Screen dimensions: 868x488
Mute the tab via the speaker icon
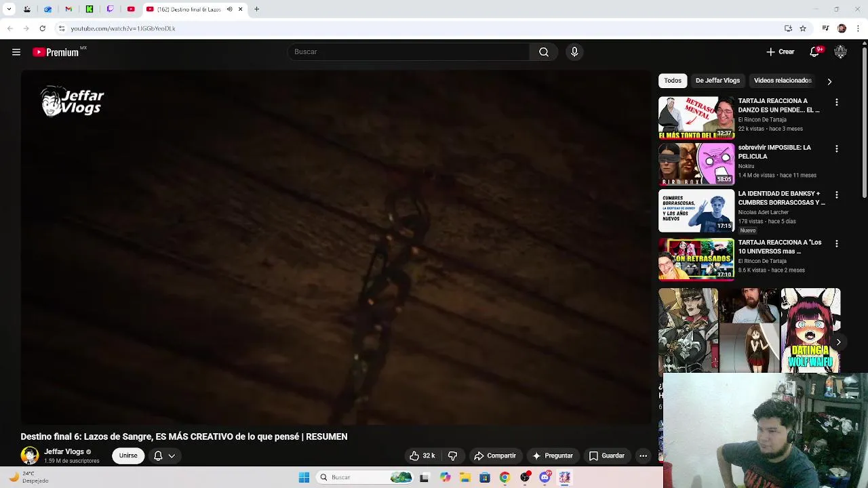pyautogui.click(x=229, y=9)
